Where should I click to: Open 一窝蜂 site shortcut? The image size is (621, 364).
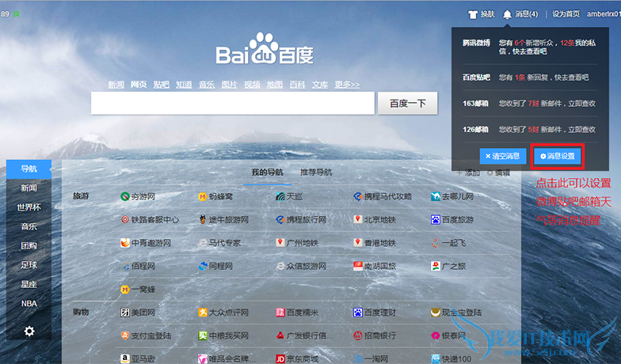[x=138, y=290]
